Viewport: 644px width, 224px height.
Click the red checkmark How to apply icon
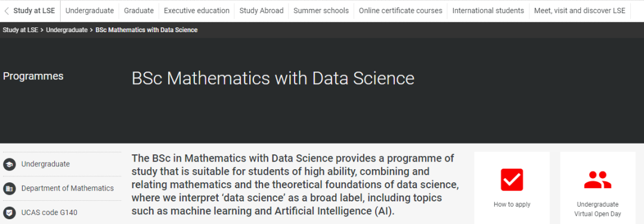(512, 180)
